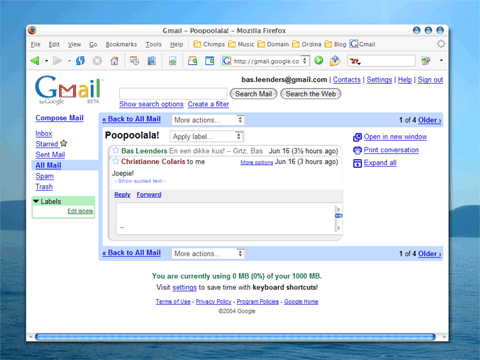Click the throbber gear icon near menu bar
The image size is (480, 360).
click(441, 44)
